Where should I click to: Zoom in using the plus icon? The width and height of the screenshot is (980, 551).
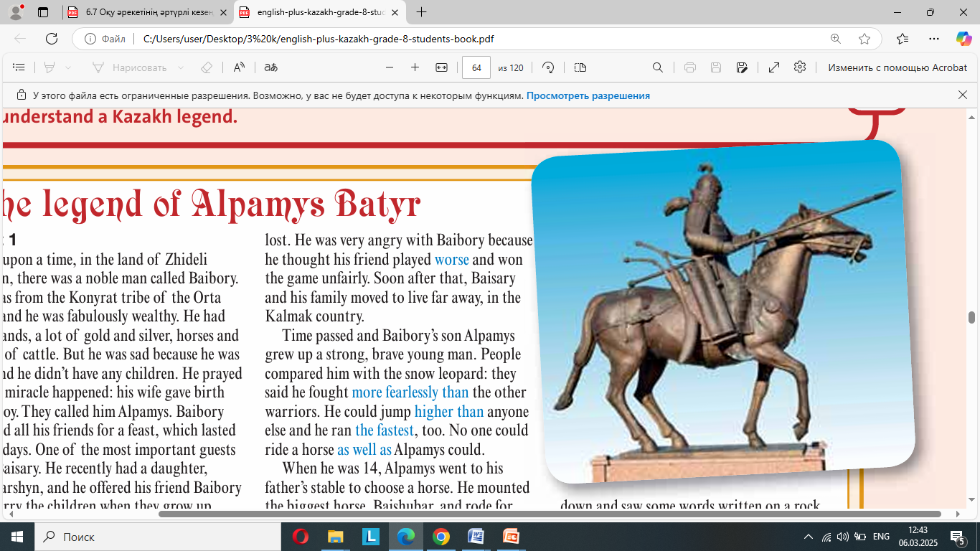[x=415, y=67]
